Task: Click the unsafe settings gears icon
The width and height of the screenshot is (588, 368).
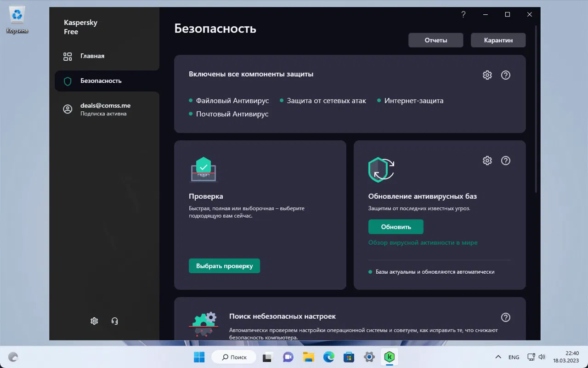Action: (x=203, y=325)
